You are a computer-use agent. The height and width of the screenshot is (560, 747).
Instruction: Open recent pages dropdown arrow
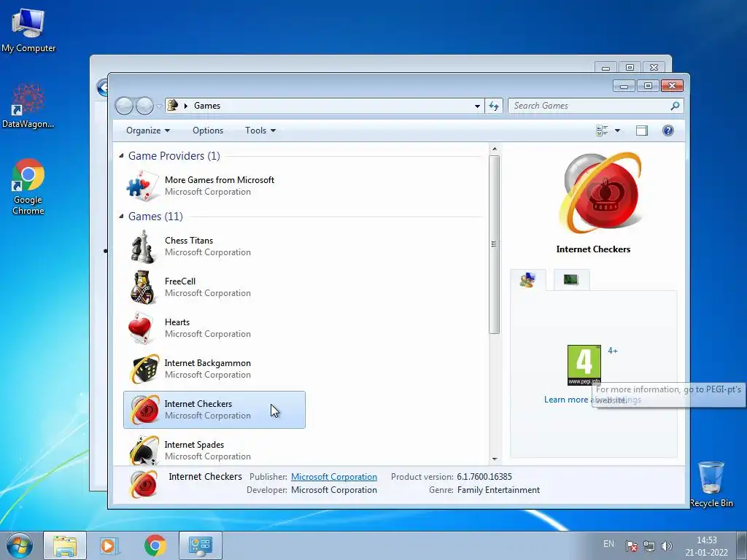158,106
